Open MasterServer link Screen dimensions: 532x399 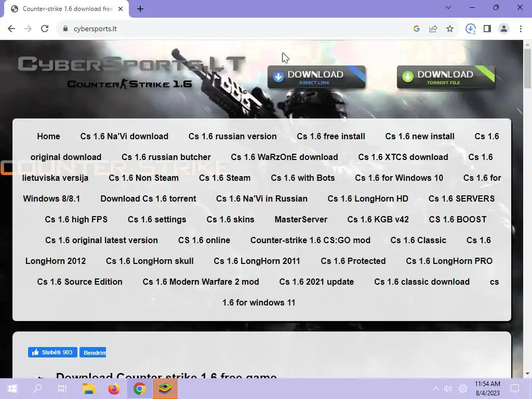[x=301, y=220]
